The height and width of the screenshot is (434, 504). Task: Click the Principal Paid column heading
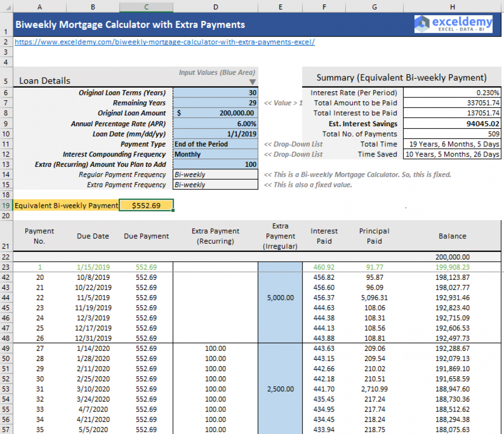(374, 236)
